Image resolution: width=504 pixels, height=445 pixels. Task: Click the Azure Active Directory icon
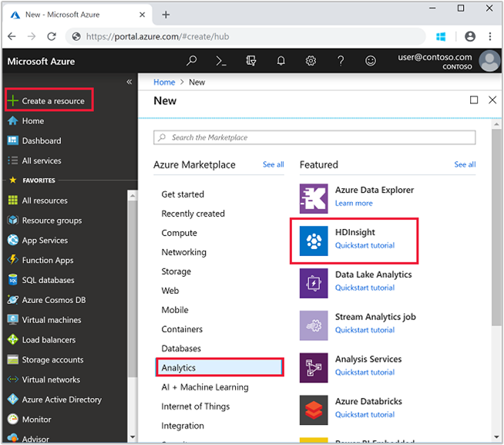[13, 399]
